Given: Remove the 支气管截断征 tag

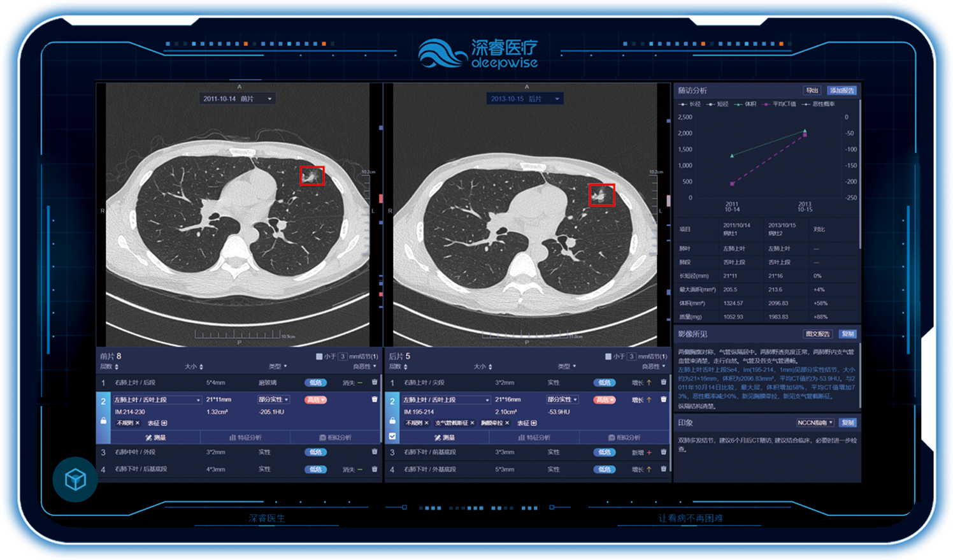Looking at the screenshot, I should (472, 423).
